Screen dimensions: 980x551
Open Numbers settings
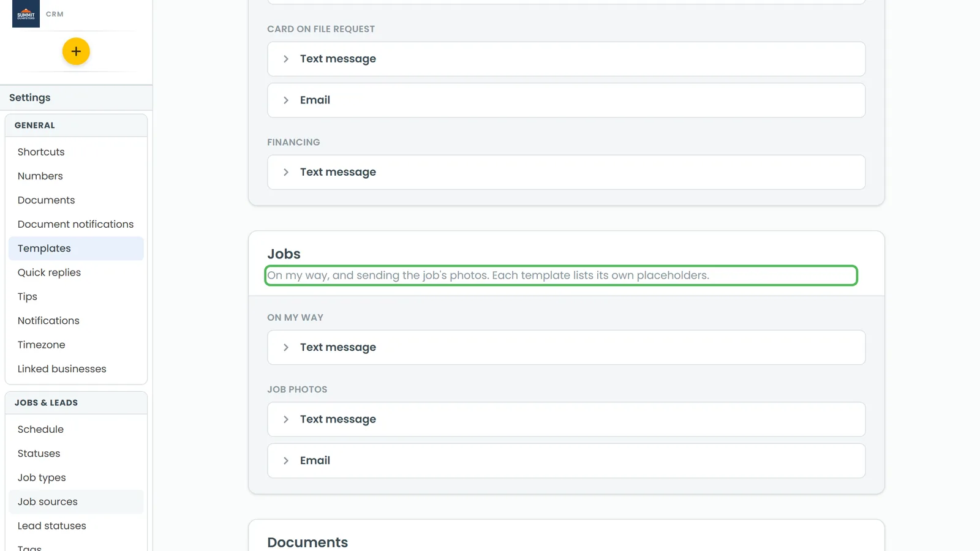(x=76, y=176)
